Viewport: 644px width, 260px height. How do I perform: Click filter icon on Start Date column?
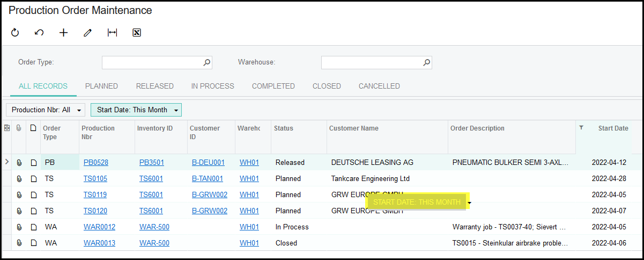pyautogui.click(x=581, y=128)
